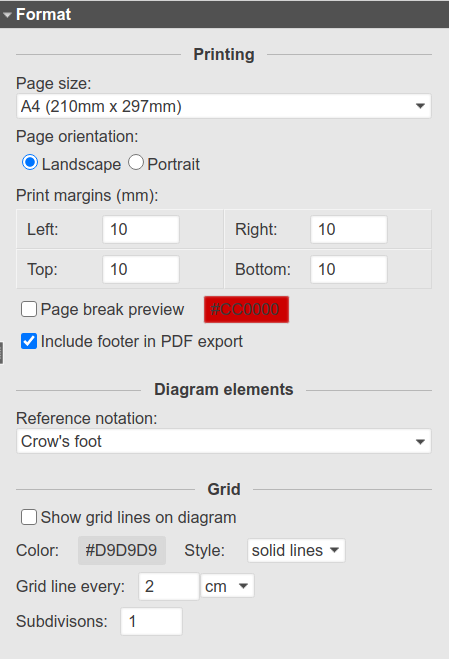Click the Top margin input field
Image resolution: width=449 pixels, height=659 pixels.
coord(141,269)
